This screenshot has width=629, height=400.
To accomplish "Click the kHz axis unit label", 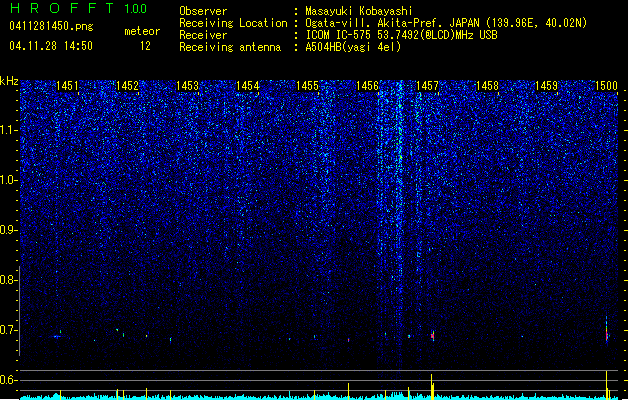I will 9,81.
